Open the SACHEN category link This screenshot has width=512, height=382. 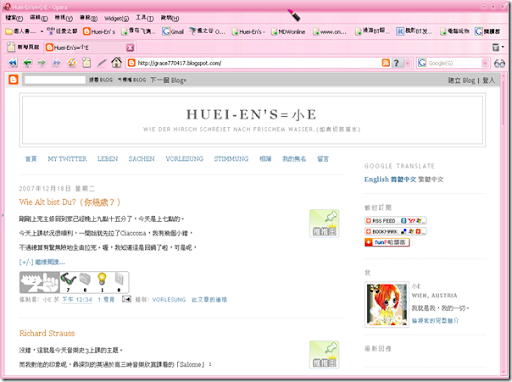click(142, 159)
